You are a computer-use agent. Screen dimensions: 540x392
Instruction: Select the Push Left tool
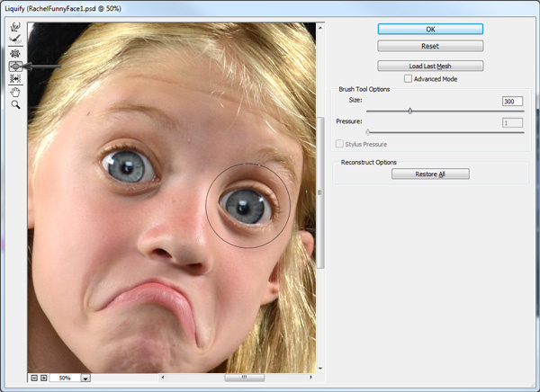[15, 79]
